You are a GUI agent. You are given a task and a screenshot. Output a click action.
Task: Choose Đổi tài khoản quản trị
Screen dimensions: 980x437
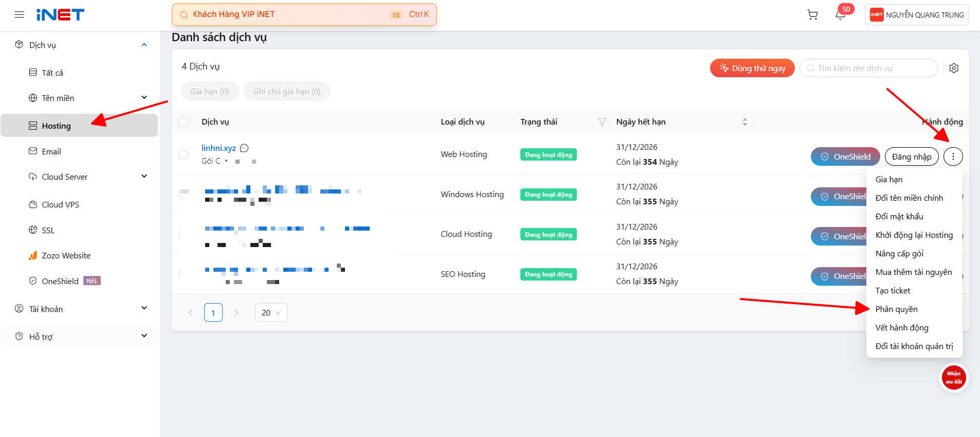point(914,346)
